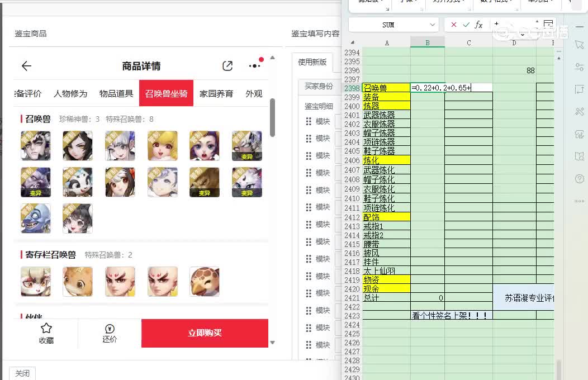Click the 现金 yellow cell
This screenshot has height=380, width=588.
pos(386,289)
